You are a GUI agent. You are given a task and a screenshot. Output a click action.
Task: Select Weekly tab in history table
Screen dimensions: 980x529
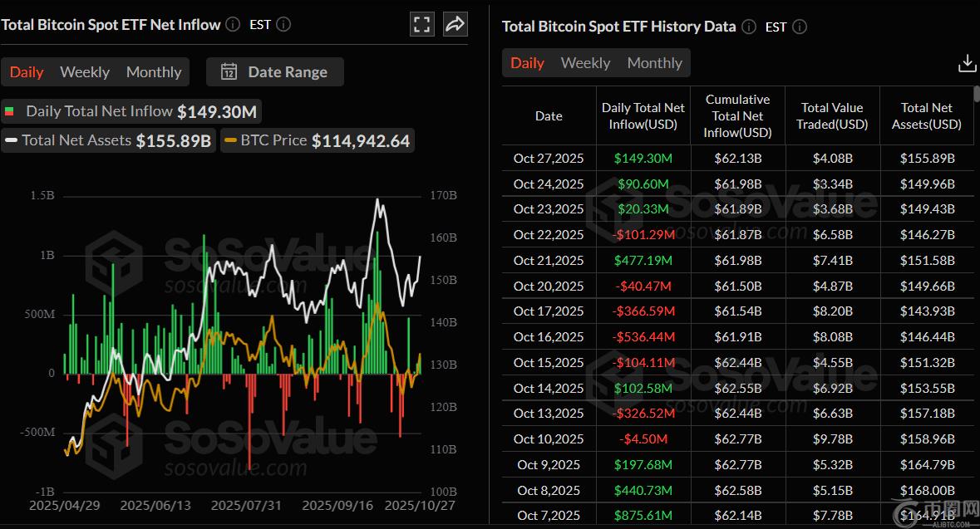(585, 63)
